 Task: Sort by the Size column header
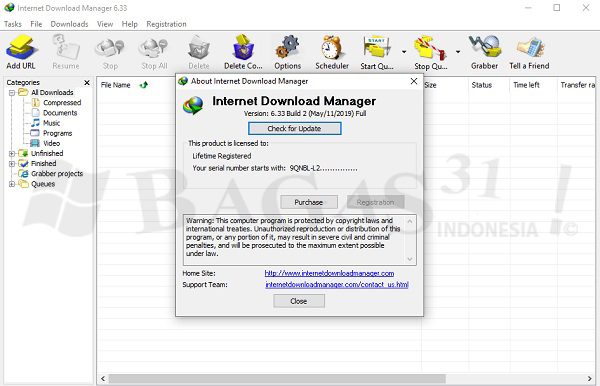tap(430, 85)
